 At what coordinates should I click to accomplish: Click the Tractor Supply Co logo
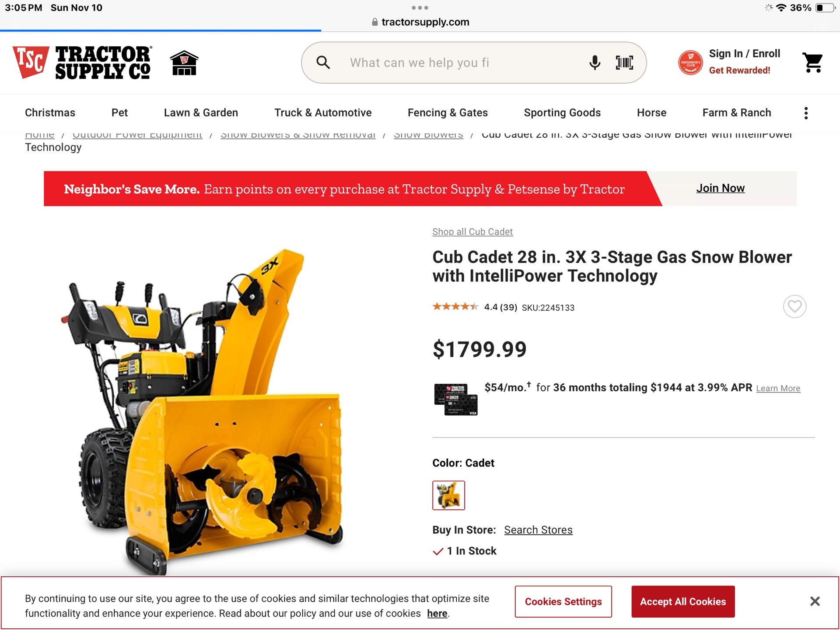click(82, 63)
